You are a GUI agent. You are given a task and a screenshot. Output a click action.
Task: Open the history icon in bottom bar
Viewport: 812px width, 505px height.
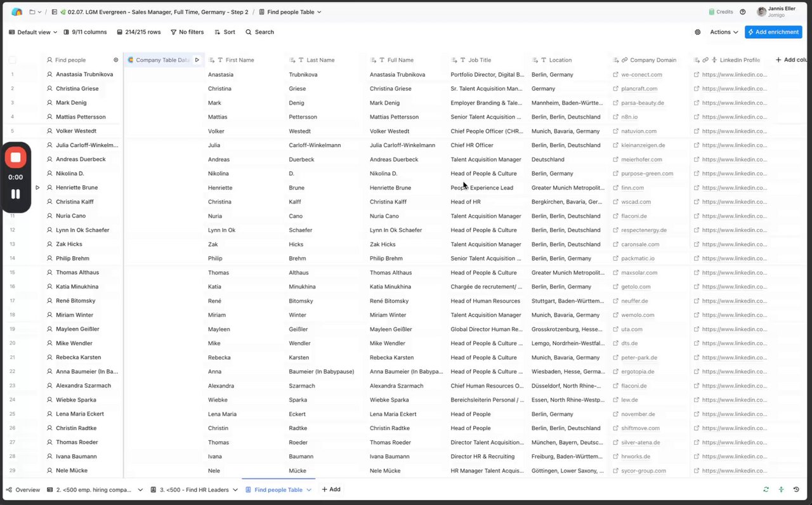click(796, 490)
